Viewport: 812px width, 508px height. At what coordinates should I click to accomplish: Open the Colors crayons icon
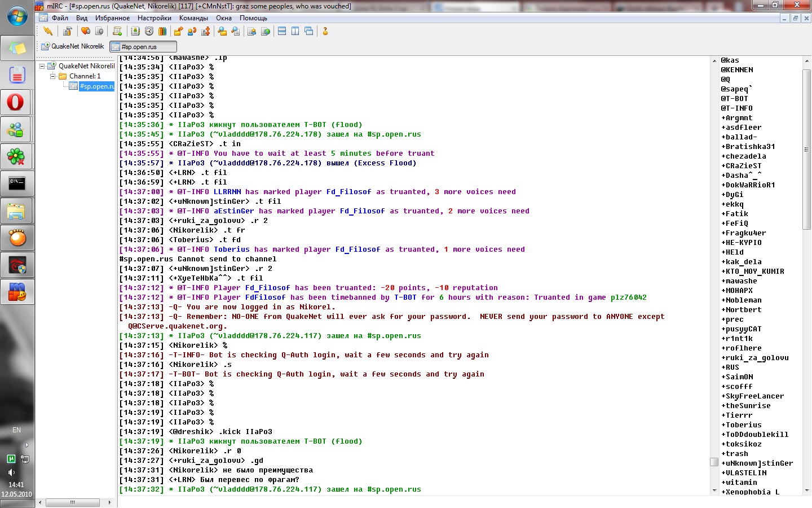(162, 31)
